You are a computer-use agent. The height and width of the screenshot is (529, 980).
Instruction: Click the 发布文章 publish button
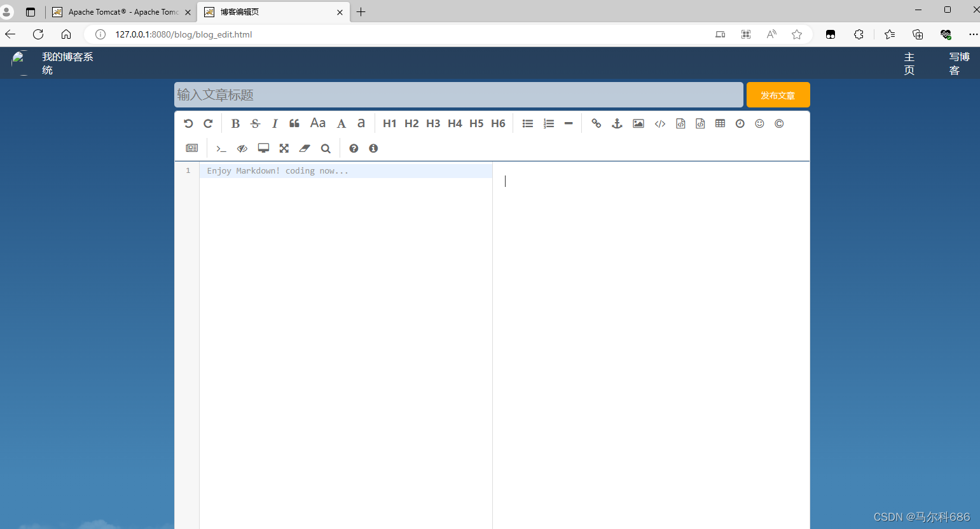778,95
